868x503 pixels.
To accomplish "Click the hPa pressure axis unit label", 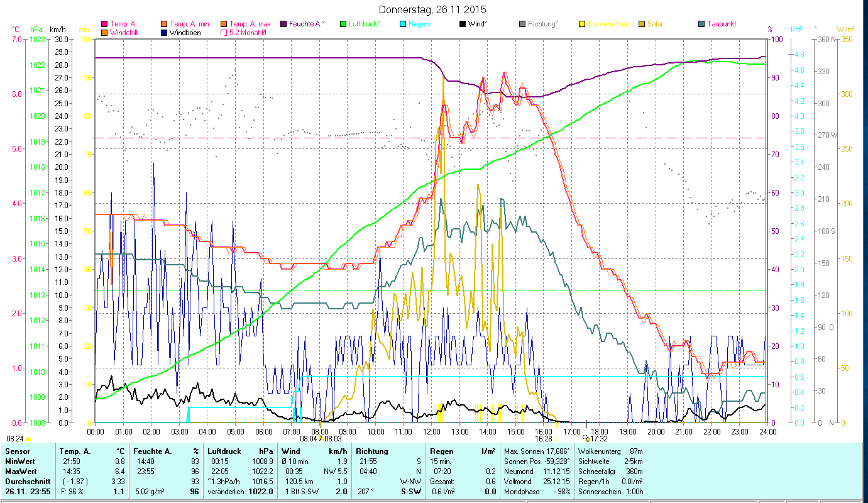I will pos(36,30).
